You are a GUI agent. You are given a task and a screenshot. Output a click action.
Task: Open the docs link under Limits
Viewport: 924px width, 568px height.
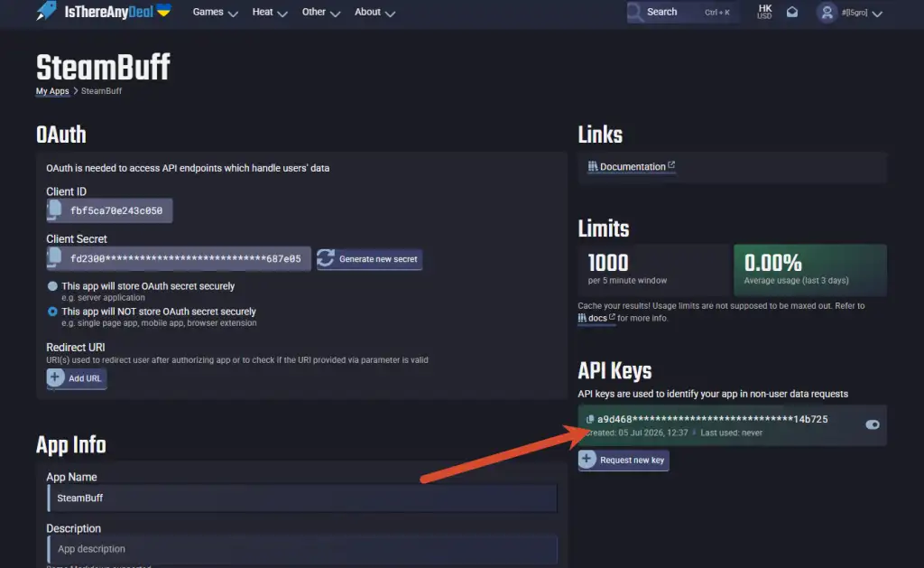[x=596, y=318]
